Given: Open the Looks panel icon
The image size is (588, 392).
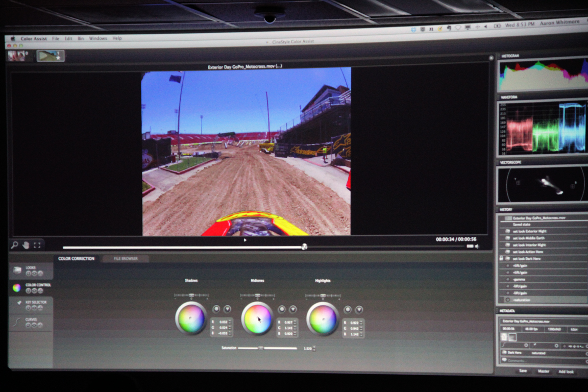Looking at the screenshot, I should 17,270.
